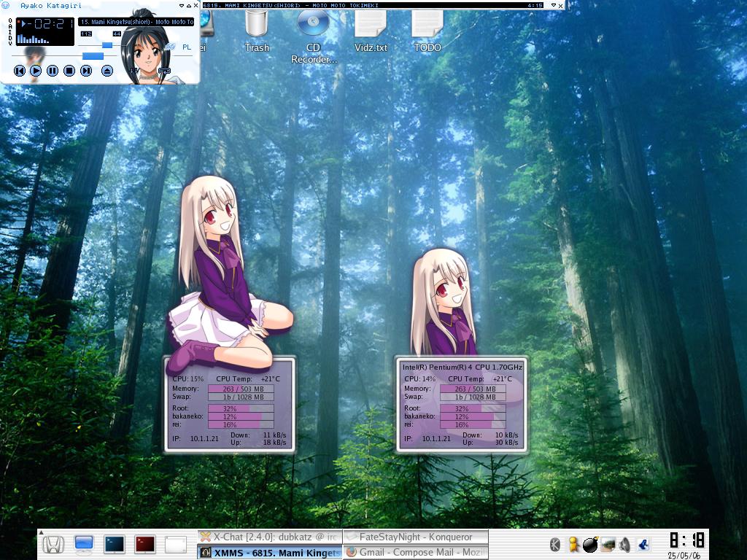Viewport: 747px width, 560px height.
Task: Open the Trash desktop icon
Action: (257, 31)
